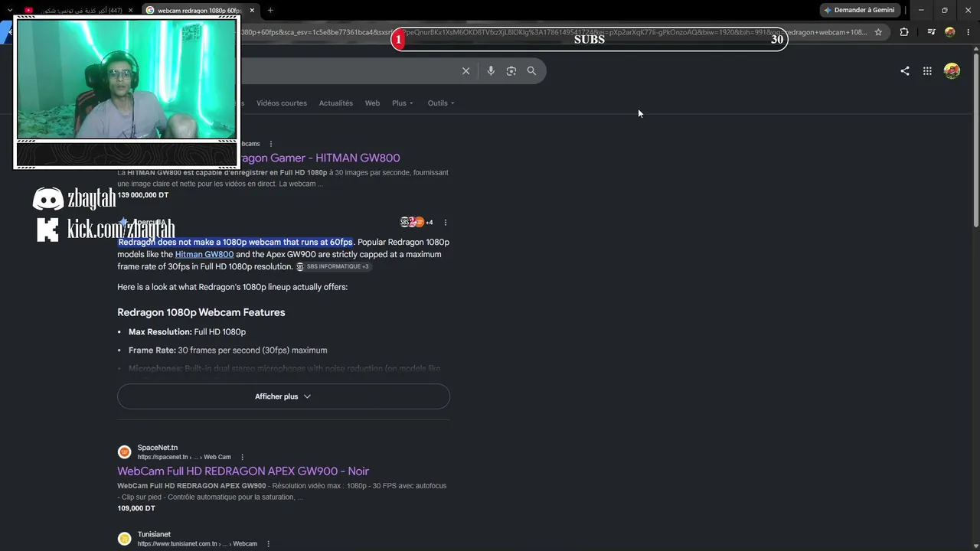
Task: Open the SpaceNet result options menu
Action: click(243, 458)
